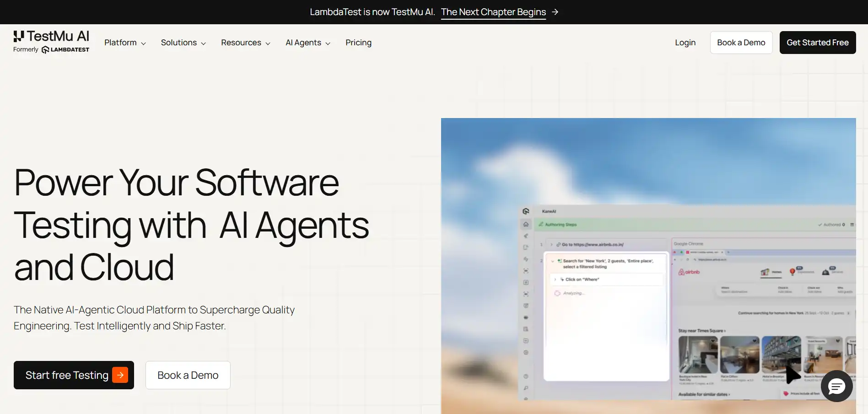Click the KaneAI logo at sidebar top
Image resolution: width=868 pixels, height=414 pixels.
point(525,211)
